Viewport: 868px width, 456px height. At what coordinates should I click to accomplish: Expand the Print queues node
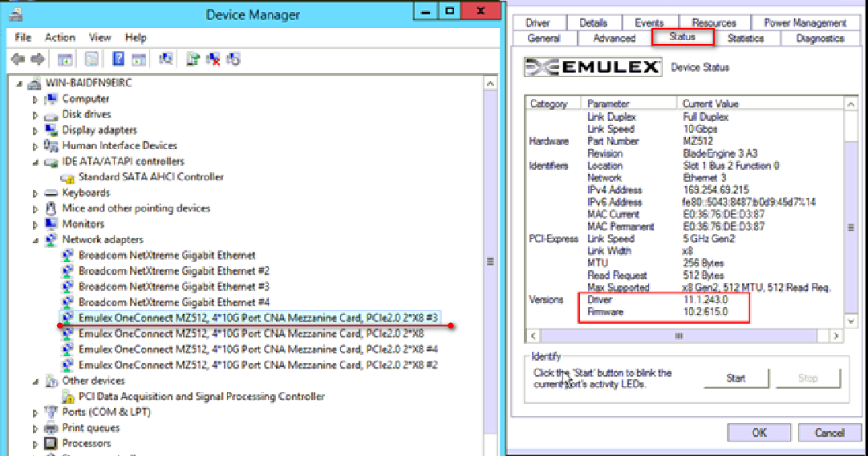(x=34, y=429)
